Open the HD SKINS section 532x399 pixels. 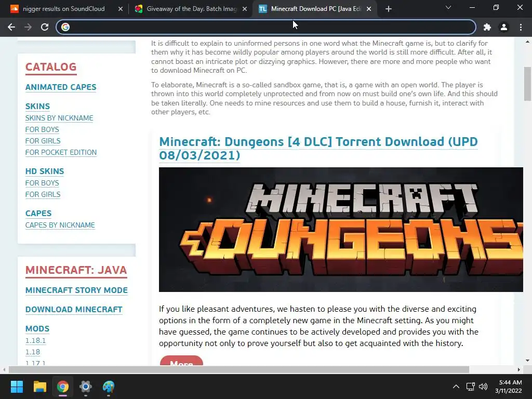click(45, 171)
